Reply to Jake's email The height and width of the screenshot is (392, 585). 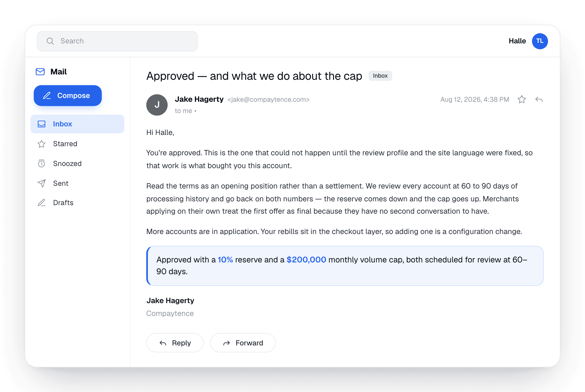[x=175, y=343]
